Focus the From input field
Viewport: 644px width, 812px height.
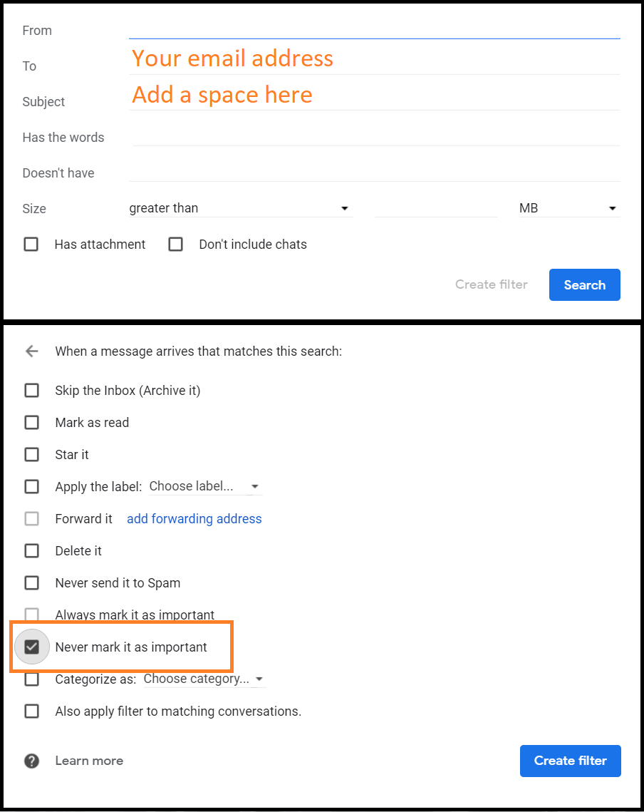click(374, 30)
